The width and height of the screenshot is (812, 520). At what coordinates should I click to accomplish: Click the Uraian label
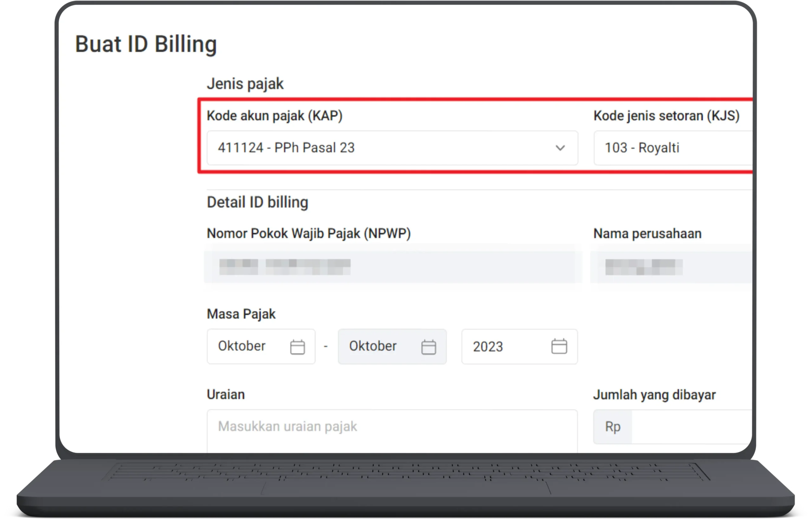[226, 394]
